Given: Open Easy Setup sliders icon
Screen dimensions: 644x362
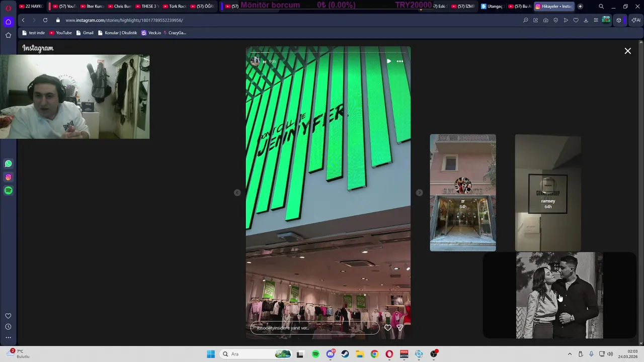Looking at the screenshot, I should point(596,20).
